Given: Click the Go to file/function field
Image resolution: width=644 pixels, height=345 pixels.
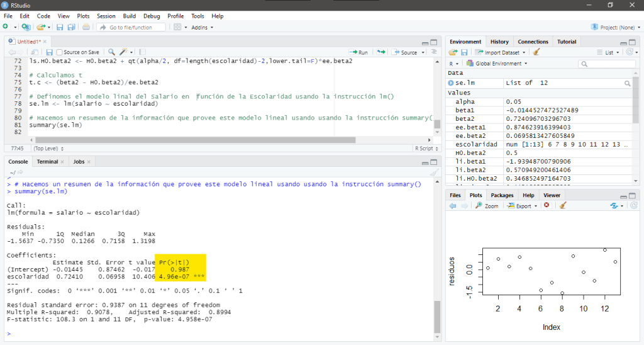Looking at the screenshot, I should (x=133, y=27).
